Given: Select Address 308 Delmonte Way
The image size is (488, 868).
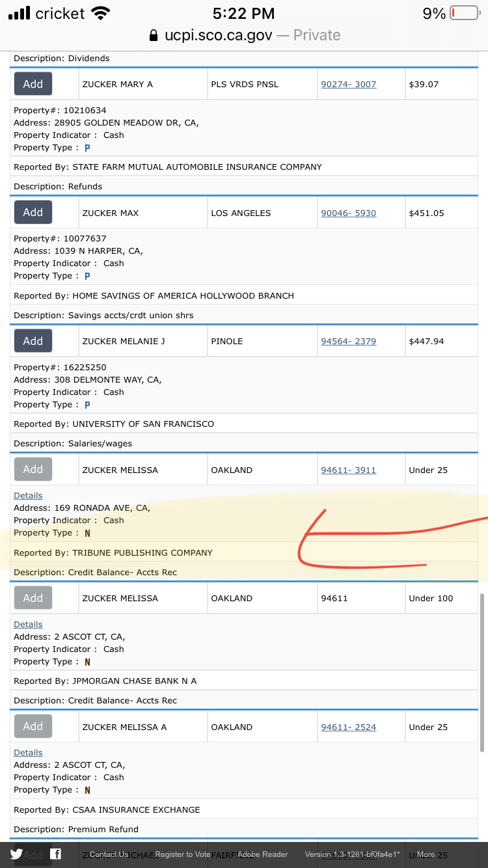Looking at the screenshot, I should 88,379.
